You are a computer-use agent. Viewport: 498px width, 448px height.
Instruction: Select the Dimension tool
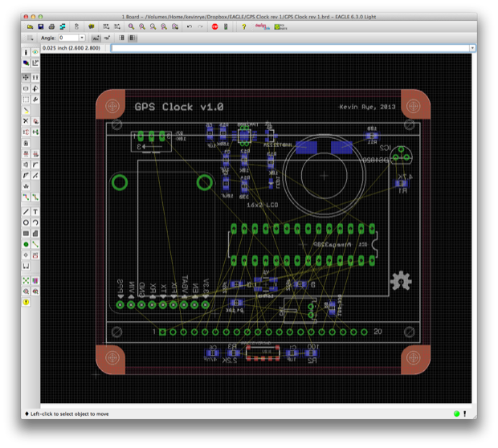click(26, 266)
